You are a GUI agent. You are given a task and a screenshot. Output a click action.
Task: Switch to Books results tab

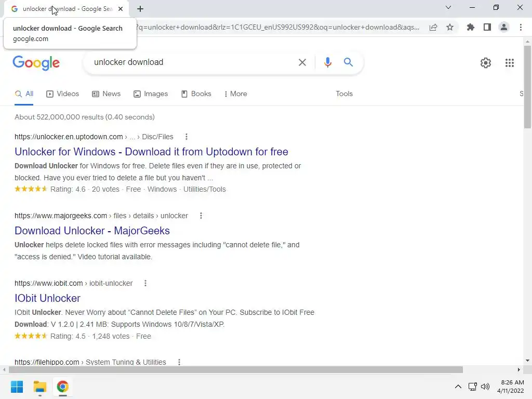196,94
